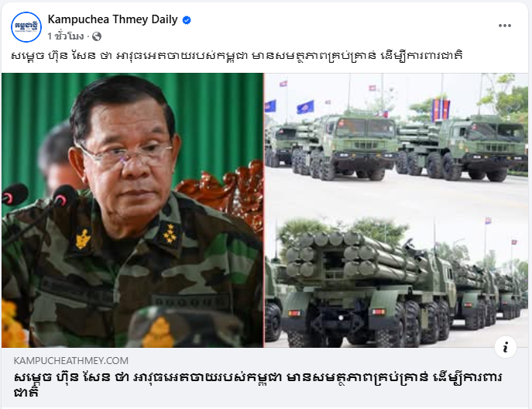The image size is (532, 409).
Task: Click the post timestamp beside the globe
Action: point(66,36)
